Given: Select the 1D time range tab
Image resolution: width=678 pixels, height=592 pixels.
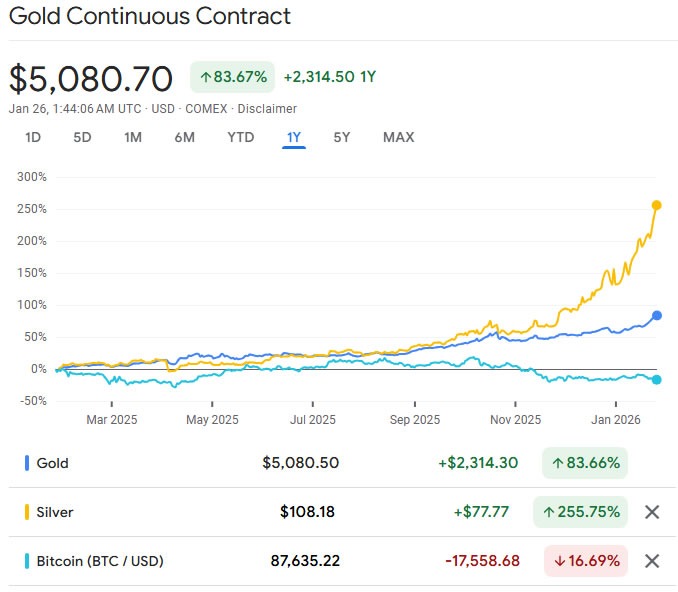Looking at the screenshot, I should click(x=32, y=137).
